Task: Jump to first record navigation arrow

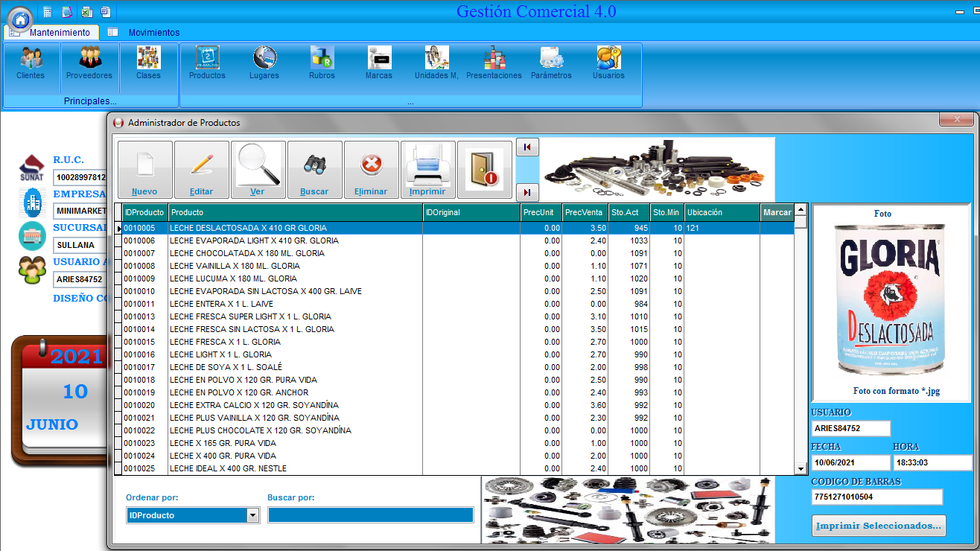Action: click(527, 147)
